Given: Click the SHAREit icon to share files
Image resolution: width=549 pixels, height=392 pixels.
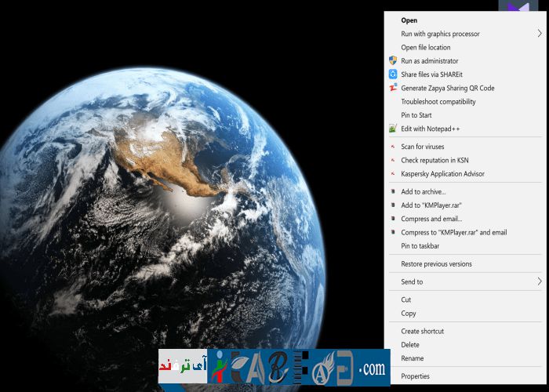Looking at the screenshot, I should 393,74.
